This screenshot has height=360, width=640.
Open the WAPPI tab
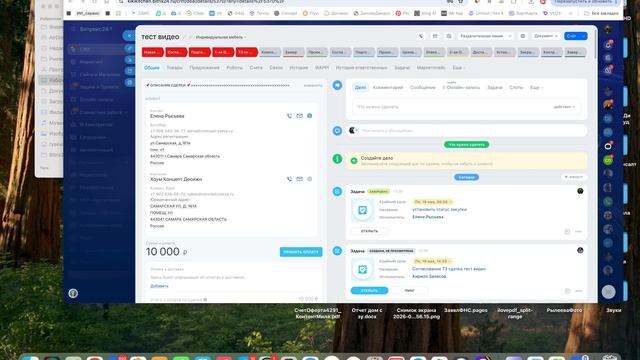click(x=322, y=68)
